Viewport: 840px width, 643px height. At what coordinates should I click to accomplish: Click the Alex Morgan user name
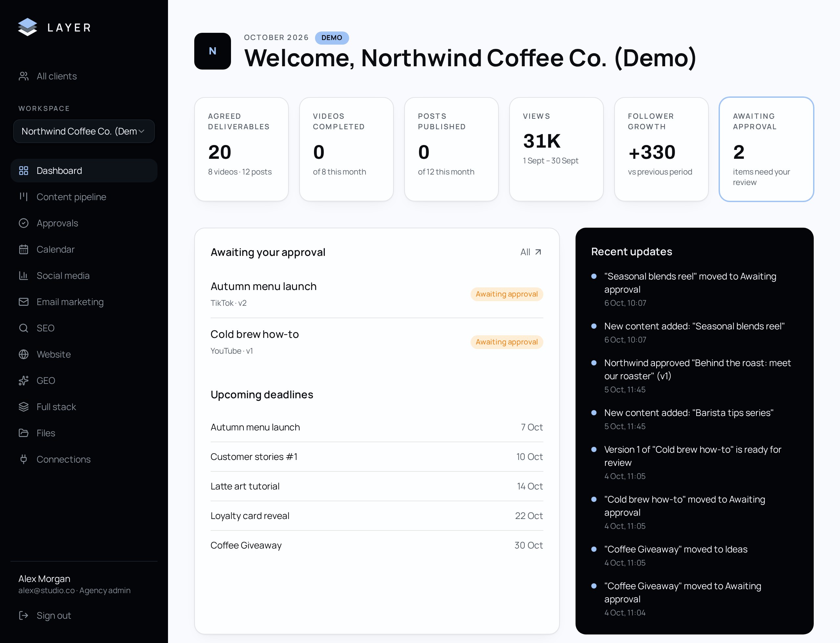[x=44, y=578]
